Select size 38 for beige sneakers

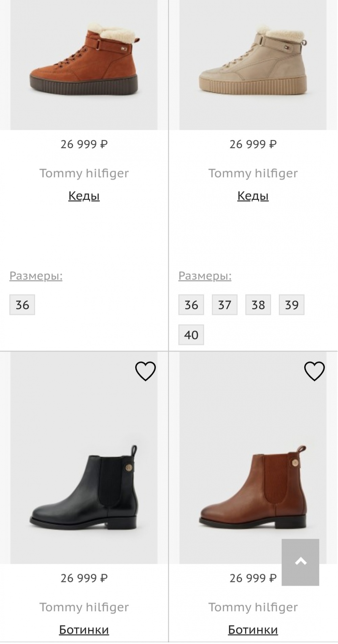click(258, 305)
